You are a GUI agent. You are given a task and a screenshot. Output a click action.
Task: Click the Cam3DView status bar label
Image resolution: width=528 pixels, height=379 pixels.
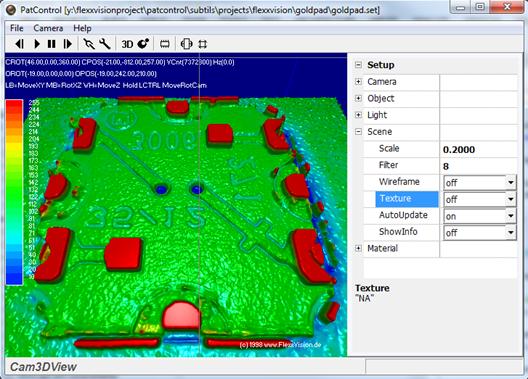(x=43, y=367)
